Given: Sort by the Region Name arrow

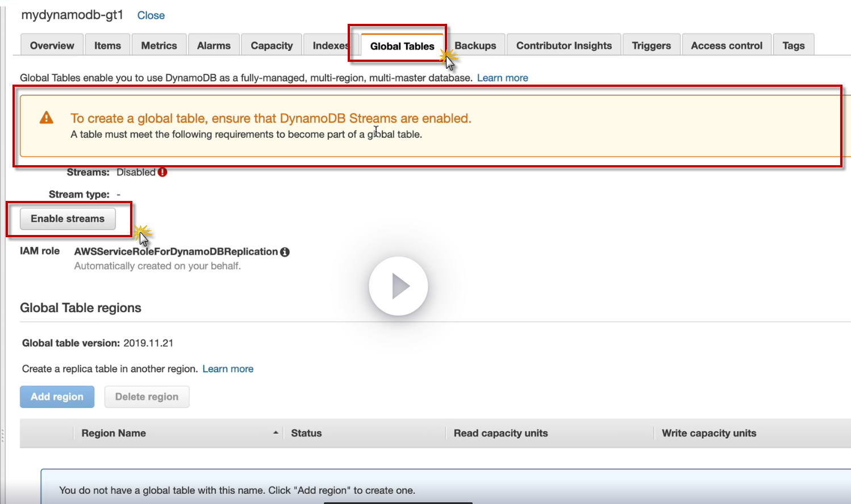Looking at the screenshot, I should click(x=276, y=432).
